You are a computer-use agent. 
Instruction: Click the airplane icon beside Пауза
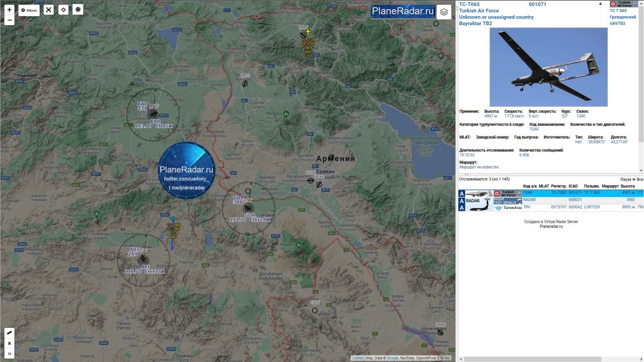(x=634, y=179)
